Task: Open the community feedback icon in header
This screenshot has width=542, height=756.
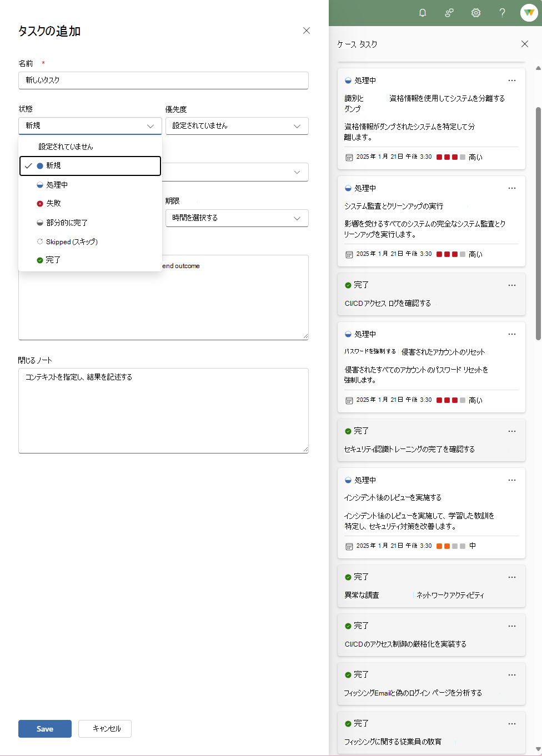Action: [449, 13]
